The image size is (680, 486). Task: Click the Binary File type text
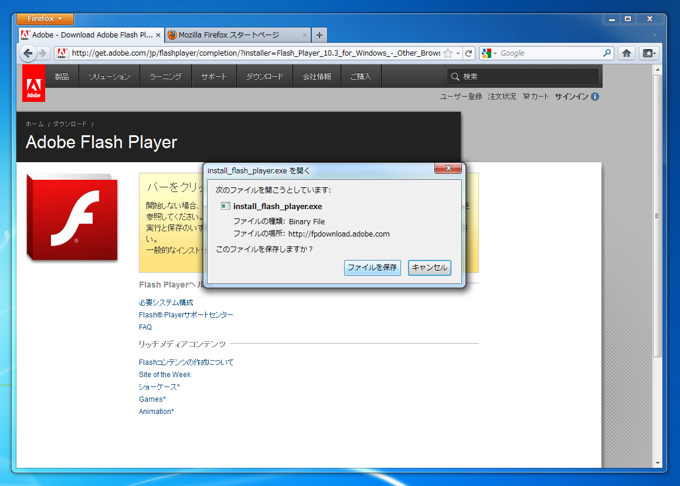tap(307, 222)
